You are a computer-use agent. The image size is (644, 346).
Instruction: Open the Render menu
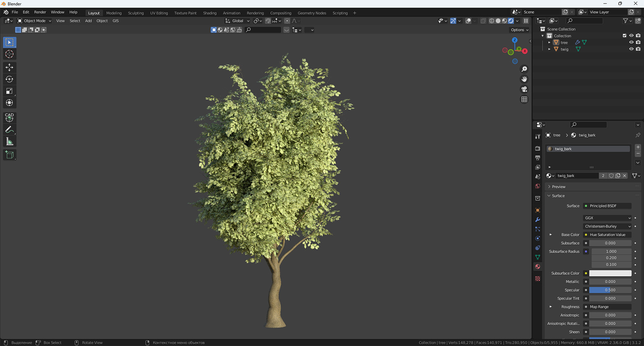click(x=40, y=12)
